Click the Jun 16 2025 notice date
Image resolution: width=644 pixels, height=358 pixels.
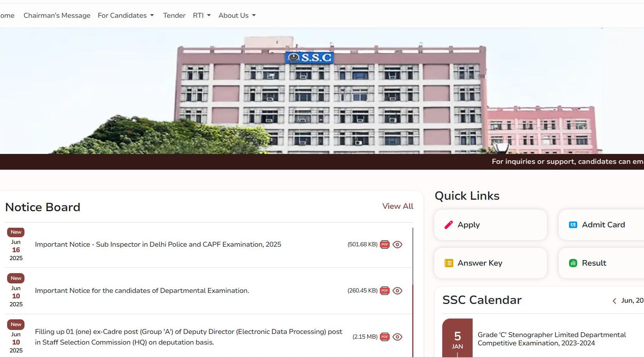(x=16, y=250)
